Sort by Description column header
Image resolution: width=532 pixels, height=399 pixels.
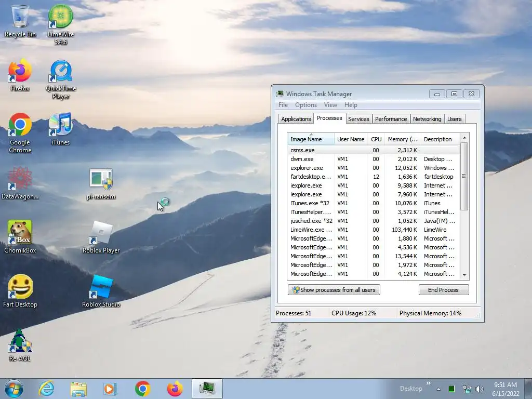[441, 139]
